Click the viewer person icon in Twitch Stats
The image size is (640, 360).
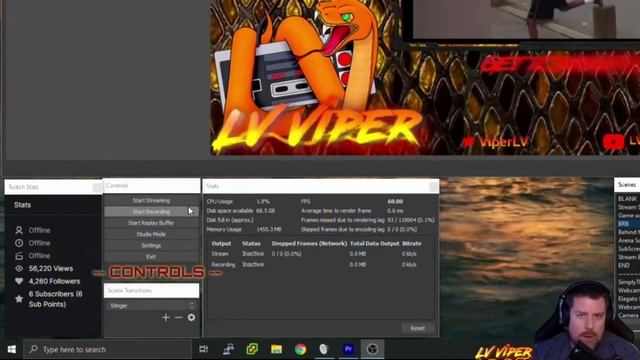(x=19, y=230)
